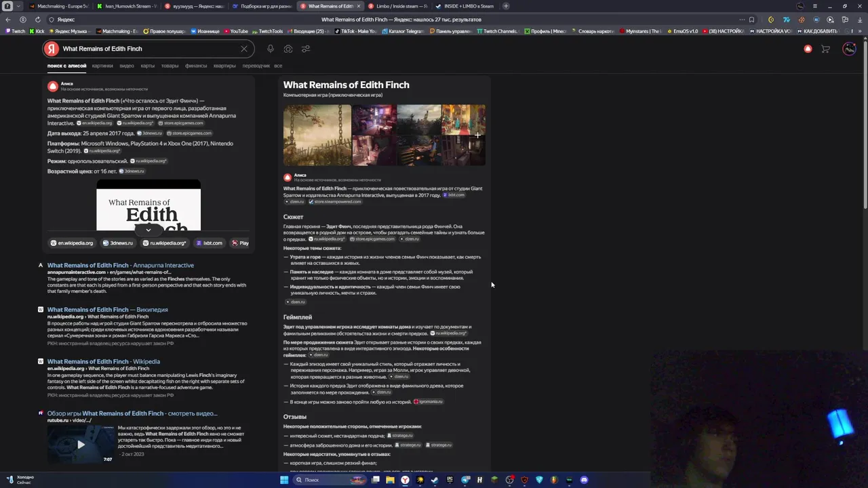Switch to the 'Ivan_Humovich Stream' browser tab

[x=127, y=6]
